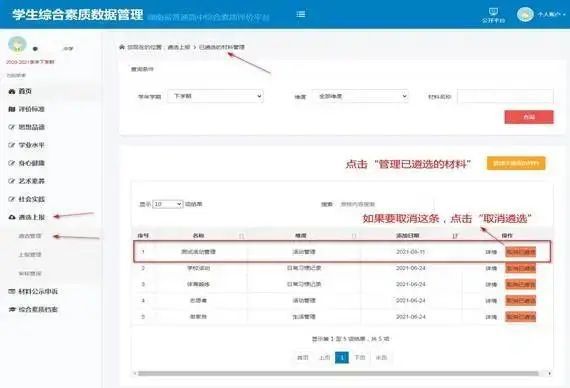Image resolution: width=570 pixels, height=388 pixels.
Task: Click the orange cancel button in row 3
Action: (x=521, y=284)
